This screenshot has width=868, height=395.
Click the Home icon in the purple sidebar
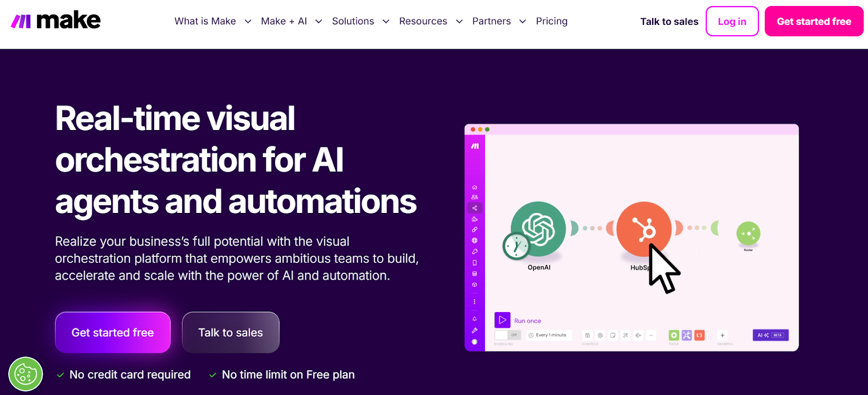(475, 187)
